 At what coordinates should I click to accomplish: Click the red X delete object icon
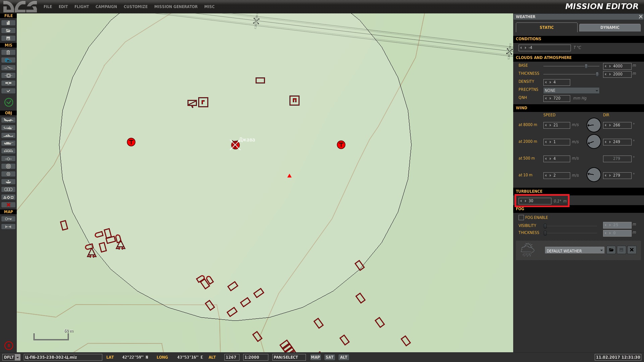point(8,205)
